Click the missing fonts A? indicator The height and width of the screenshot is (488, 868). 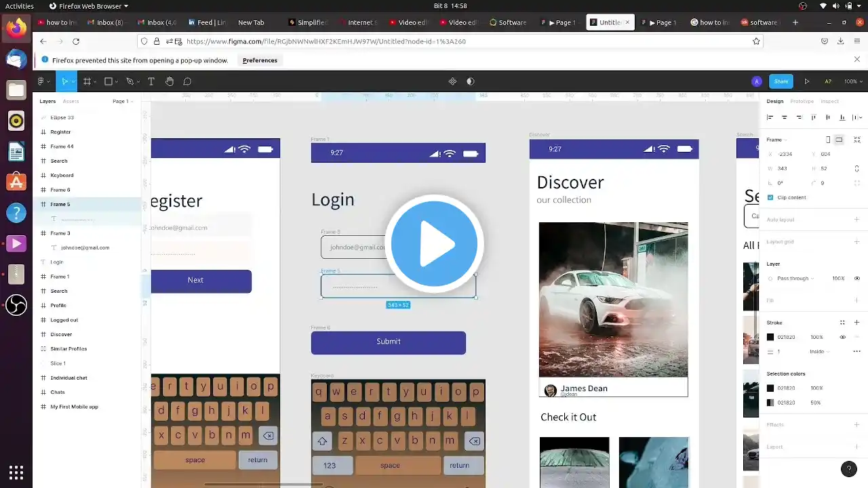828,81
